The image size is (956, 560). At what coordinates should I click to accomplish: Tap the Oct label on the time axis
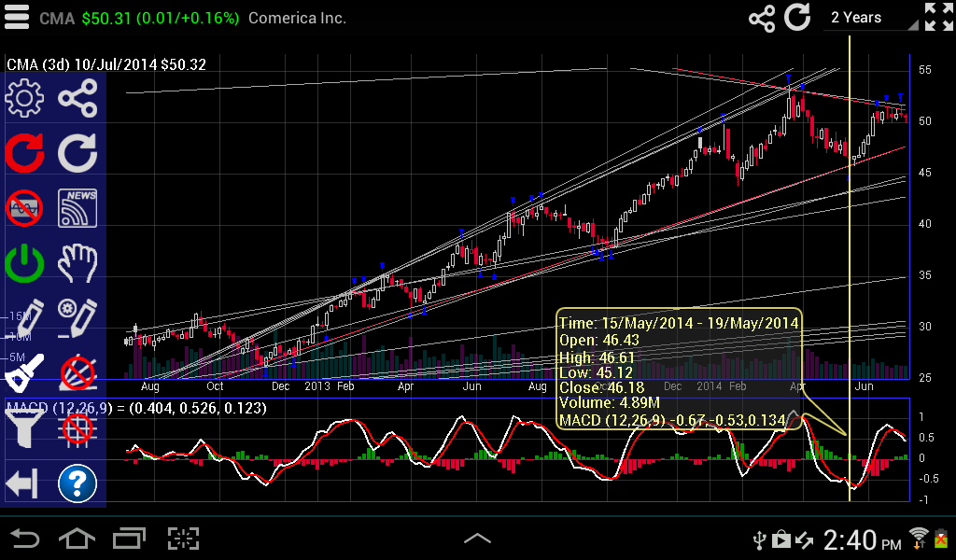pyautogui.click(x=215, y=386)
